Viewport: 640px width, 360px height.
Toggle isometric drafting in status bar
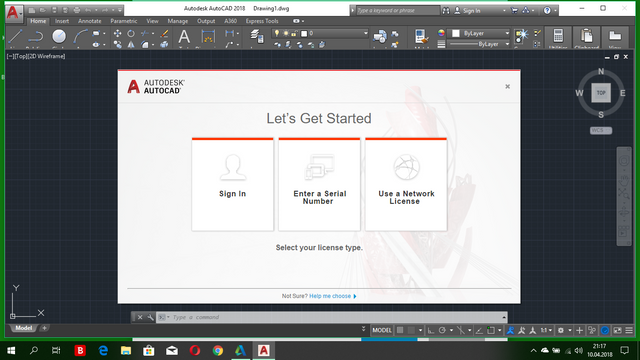(x=461, y=330)
